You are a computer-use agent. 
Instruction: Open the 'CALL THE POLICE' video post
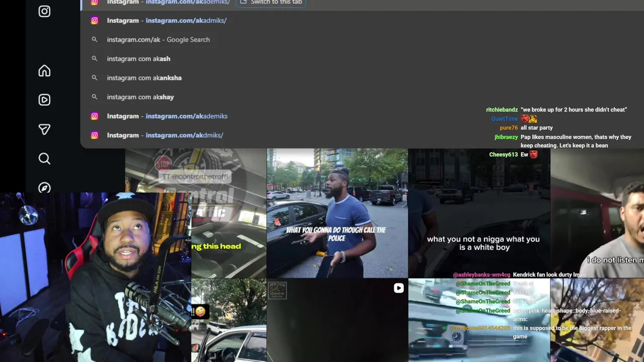coord(337,213)
